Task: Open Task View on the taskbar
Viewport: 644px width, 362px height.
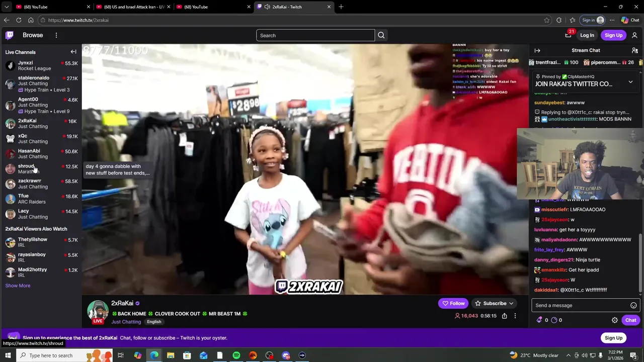Action: pos(121,355)
